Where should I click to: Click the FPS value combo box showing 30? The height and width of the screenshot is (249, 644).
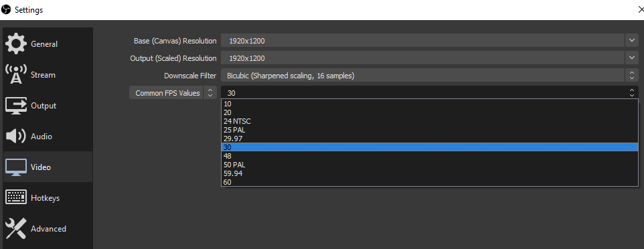coord(430,93)
